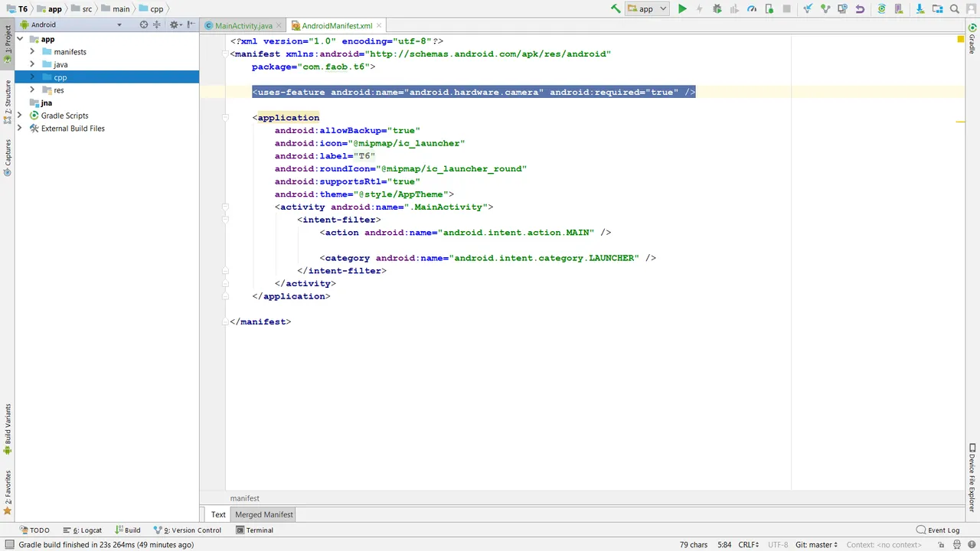The height and width of the screenshot is (551, 980).
Task: Open the Version Control tool window
Action: (x=188, y=530)
